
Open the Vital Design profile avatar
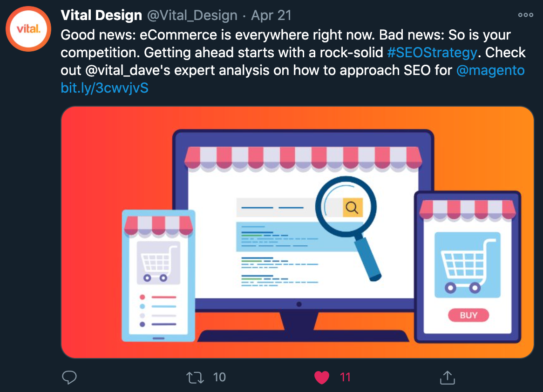(x=28, y=29)
